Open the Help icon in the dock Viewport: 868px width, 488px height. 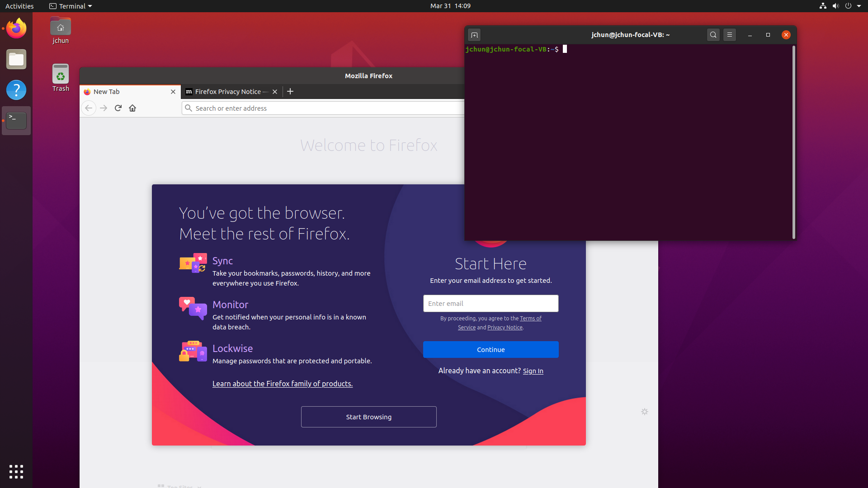coord(16,90)
